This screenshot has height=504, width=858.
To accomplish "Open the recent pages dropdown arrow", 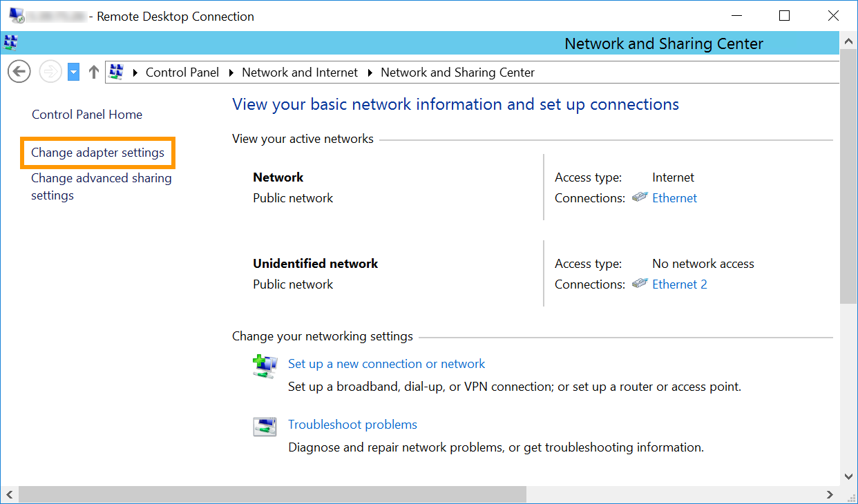I will pos(73,71).
